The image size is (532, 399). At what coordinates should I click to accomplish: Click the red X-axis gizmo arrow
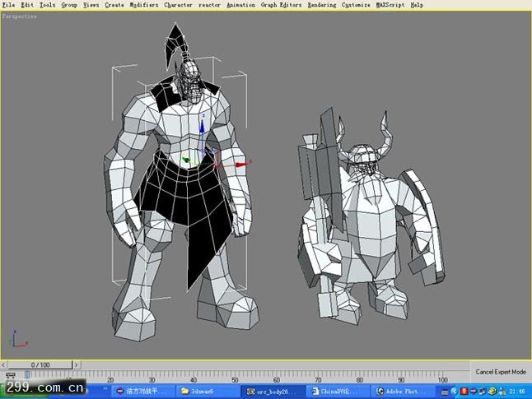[x=241, y=165]
